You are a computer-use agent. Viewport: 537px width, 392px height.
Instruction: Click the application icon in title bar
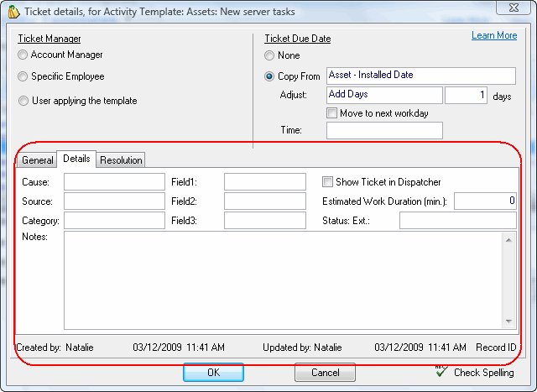click(x=11, y=9)
